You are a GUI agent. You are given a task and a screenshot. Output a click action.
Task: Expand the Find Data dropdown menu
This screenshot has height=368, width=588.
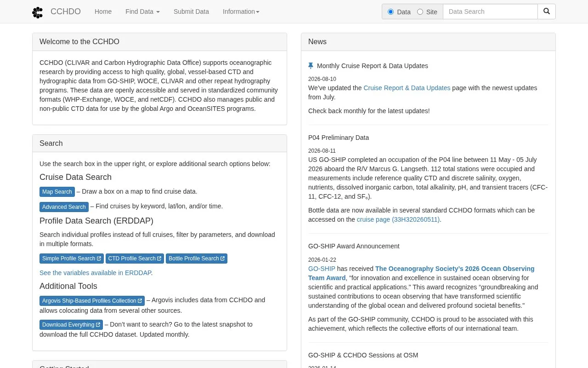click(x=142, y=11)
